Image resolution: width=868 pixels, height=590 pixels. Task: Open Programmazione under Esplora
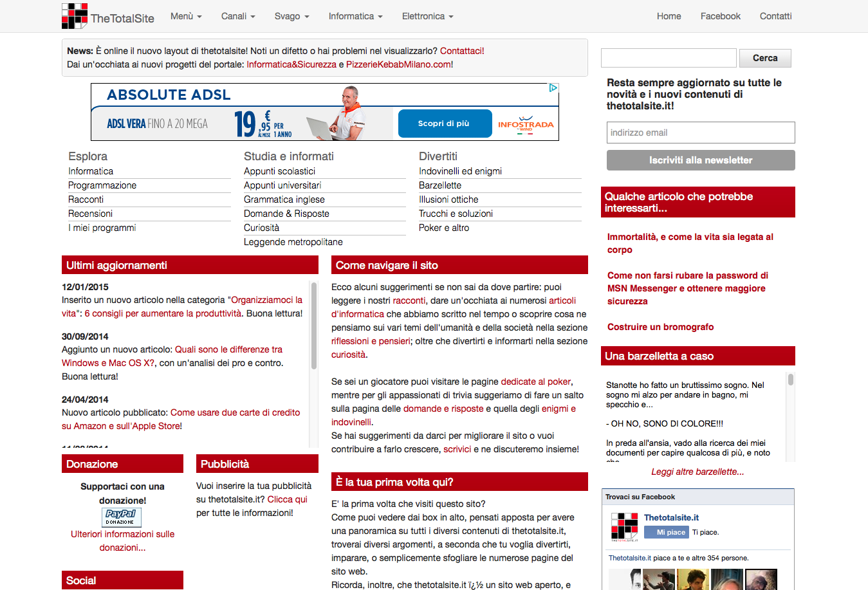click(x=102, y=185)
